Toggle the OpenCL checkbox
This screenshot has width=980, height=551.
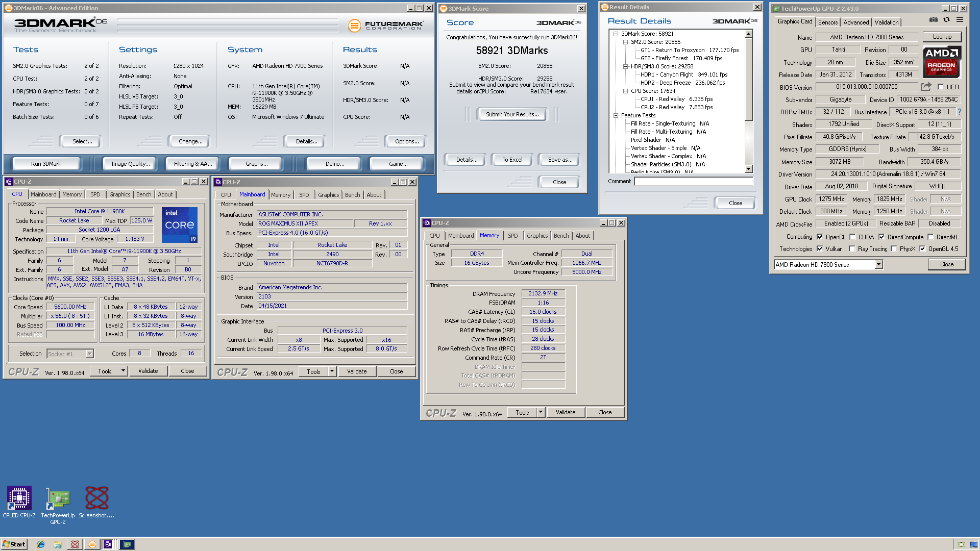point(820,237)
